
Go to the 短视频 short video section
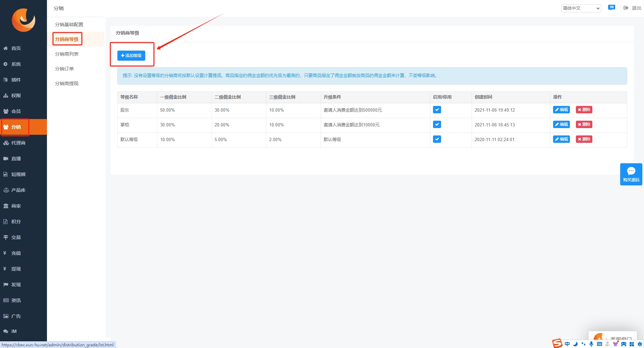23,174
